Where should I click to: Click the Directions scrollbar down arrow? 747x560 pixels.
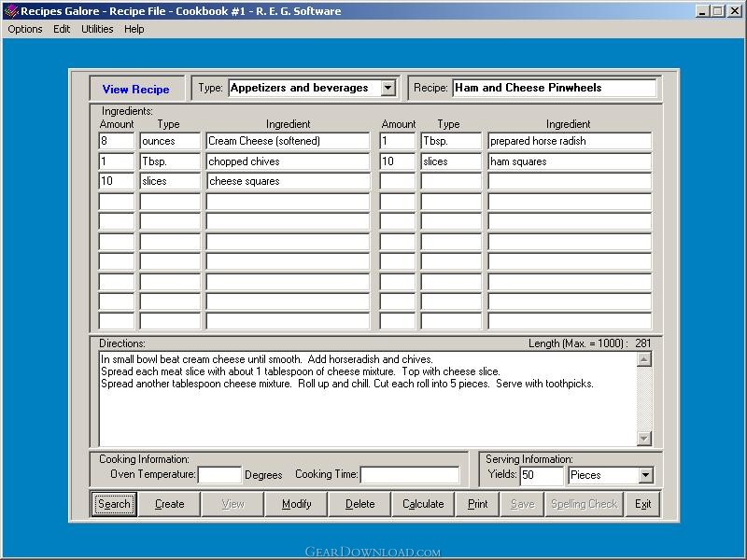(643, 438)
